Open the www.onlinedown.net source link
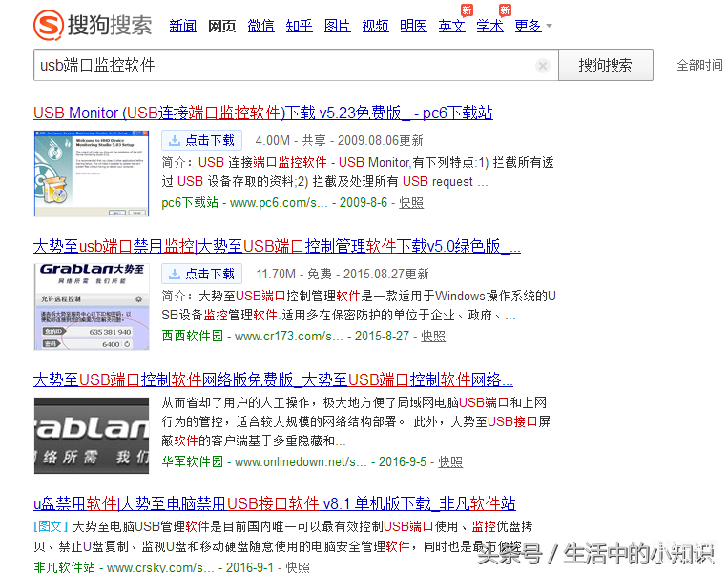Viewport: 728px width, 573px height. tap(301, 462)
